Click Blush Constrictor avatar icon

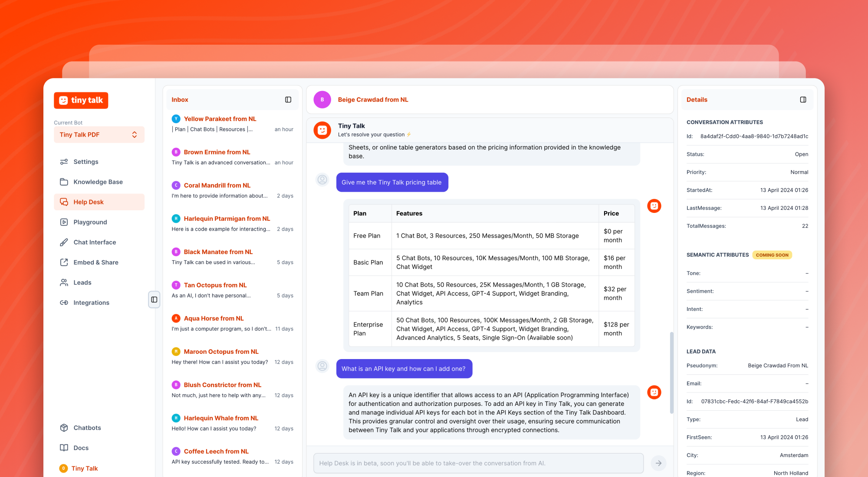tap(176, 385)
